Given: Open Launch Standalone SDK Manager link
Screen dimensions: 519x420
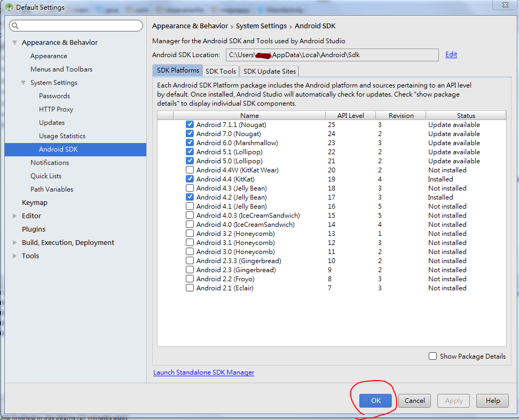Looking at the screenshot, I should tap(203, 373).
